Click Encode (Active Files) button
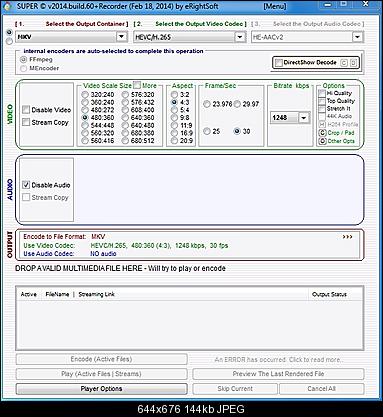 pos(101,359)
